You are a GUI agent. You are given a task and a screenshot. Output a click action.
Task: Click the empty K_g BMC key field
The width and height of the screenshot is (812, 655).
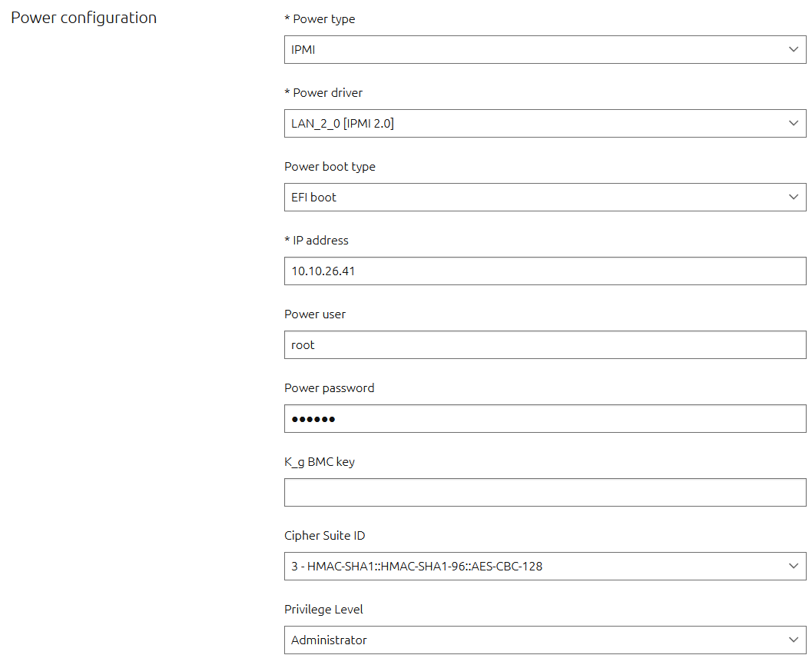[x=545, y=492]
